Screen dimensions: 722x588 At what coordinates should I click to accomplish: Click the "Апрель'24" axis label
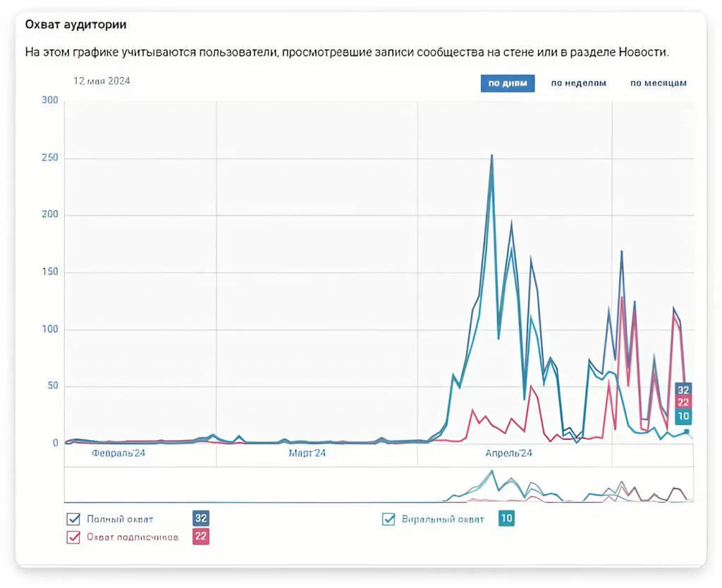tap(508, 454)
